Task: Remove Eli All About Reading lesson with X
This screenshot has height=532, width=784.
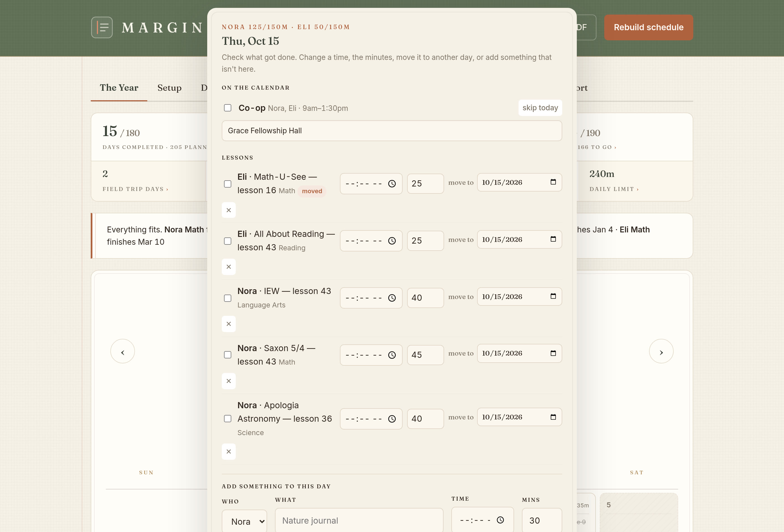Action: tap(229, 267)
